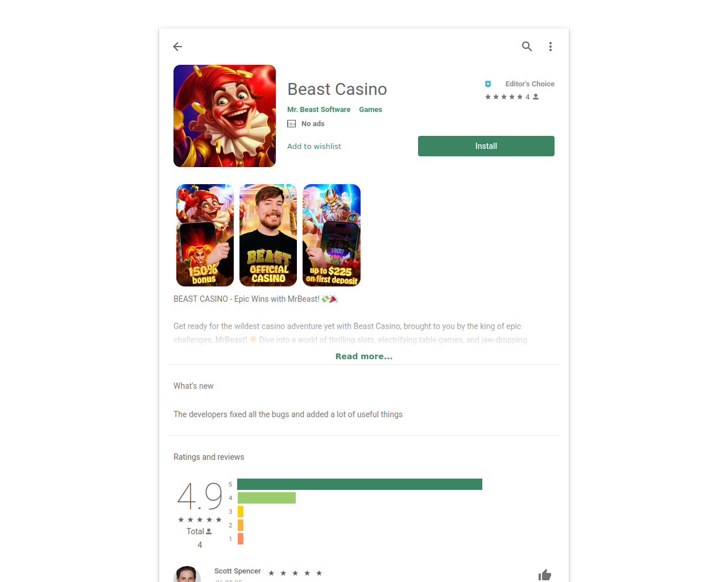
Task: Open the Beast Official Casino screenshot
Action: (x=268, y=235)
